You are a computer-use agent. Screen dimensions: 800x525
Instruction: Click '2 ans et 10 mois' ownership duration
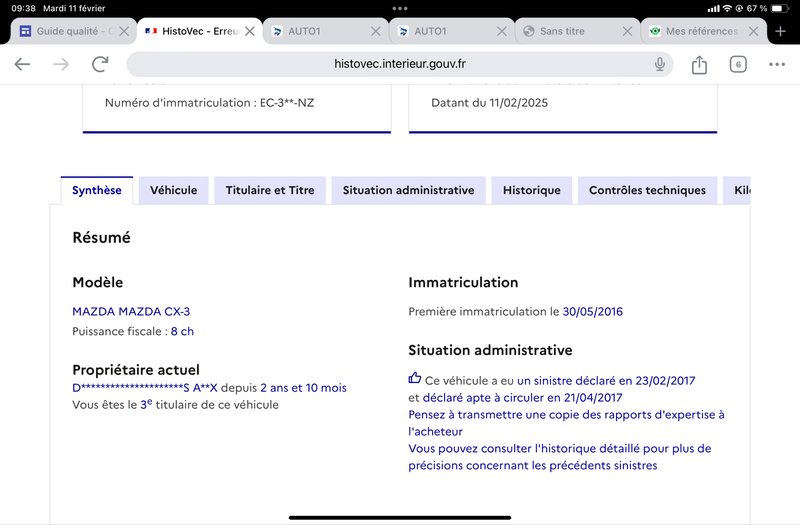coord(303,388)
